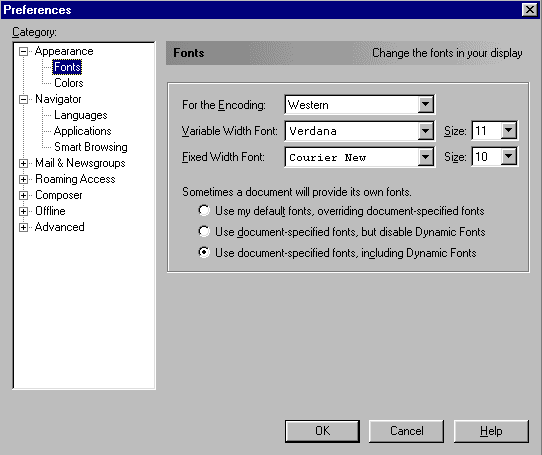Select Fonts in category tree
The width and height of the screenshot is (542, 455).
[x=67, y=67]
